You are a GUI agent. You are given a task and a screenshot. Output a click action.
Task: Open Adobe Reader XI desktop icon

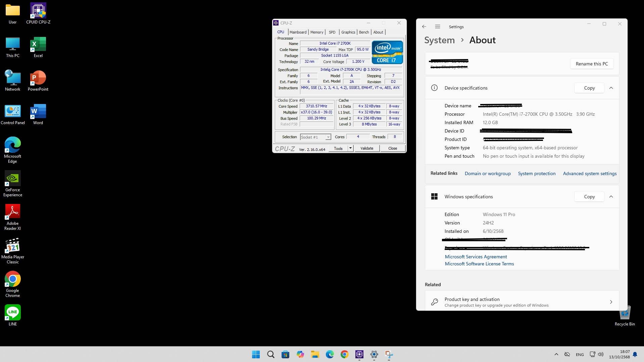13,212
